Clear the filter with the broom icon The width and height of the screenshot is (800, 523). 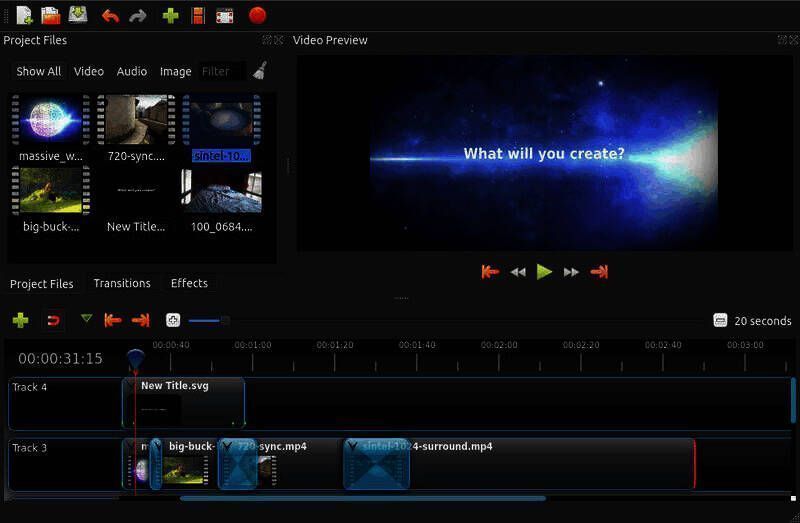[x=260, y=70]
